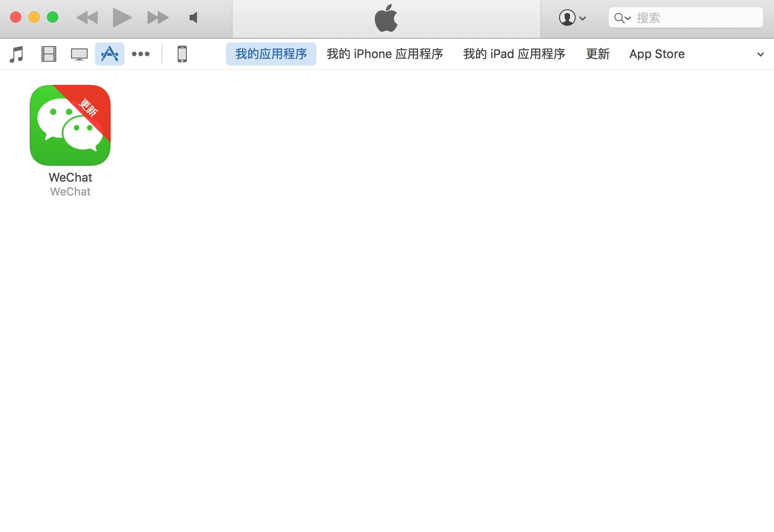The image size is (774, 532).
Task: Expand the view options chevron at right
Action: click(761, 54)
